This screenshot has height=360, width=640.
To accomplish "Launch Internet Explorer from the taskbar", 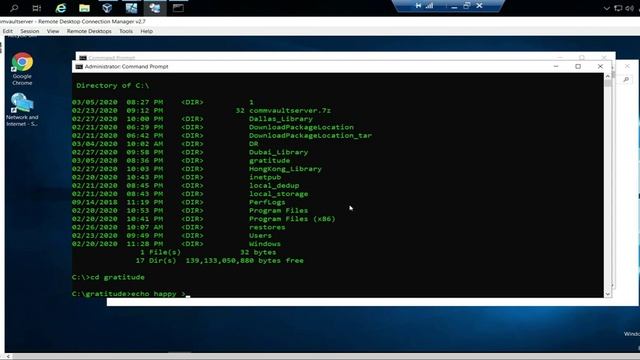I will (60, 8).
